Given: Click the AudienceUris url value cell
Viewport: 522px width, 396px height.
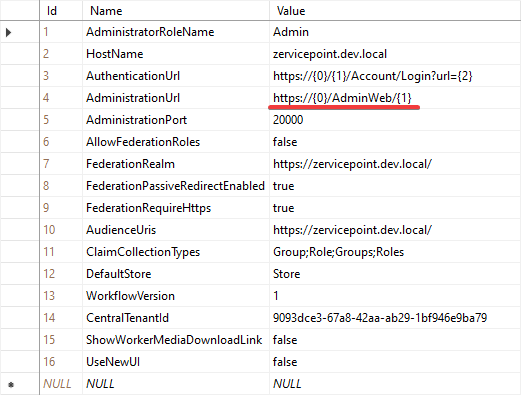Looking at the screenshot, I should pos(395,230).
